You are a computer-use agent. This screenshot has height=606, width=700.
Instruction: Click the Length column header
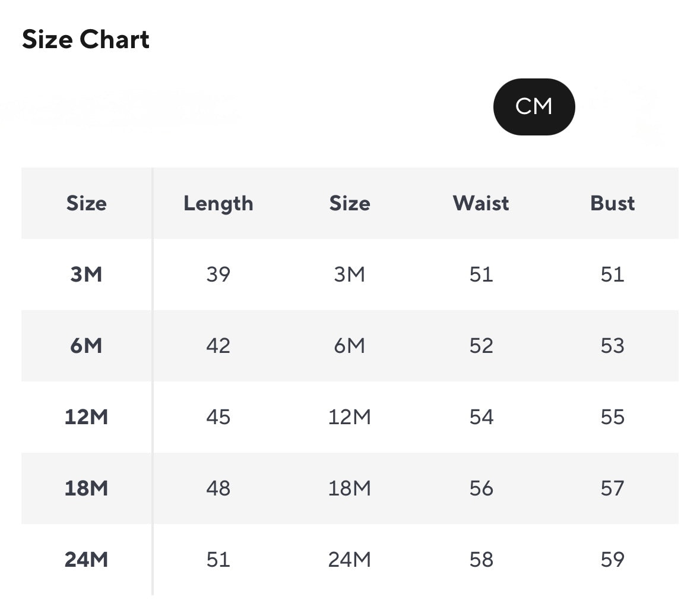[218, 203]
